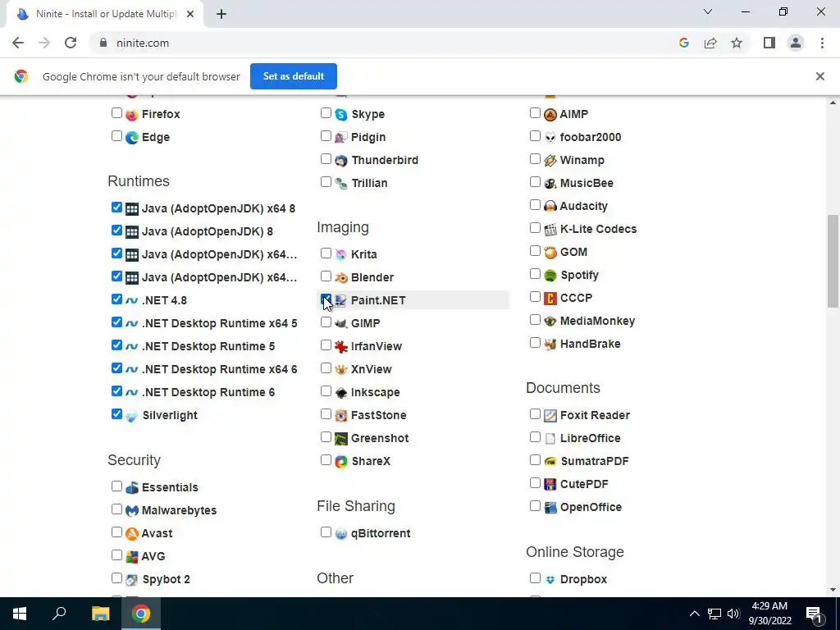Click the Trillian label

[370, 183]
